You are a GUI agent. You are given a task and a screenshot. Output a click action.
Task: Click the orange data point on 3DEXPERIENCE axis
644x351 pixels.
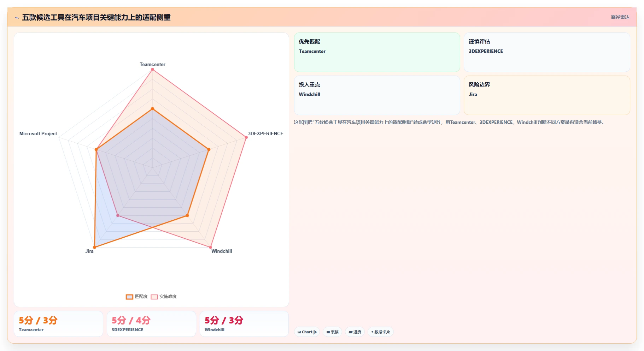pyautogui.click(x=209, y=149)
